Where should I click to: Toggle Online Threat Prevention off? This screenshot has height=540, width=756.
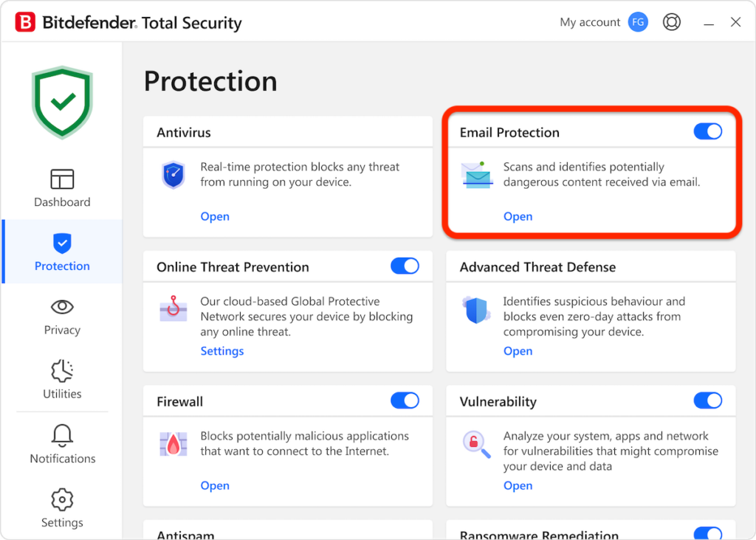click(x=405, y=266)
